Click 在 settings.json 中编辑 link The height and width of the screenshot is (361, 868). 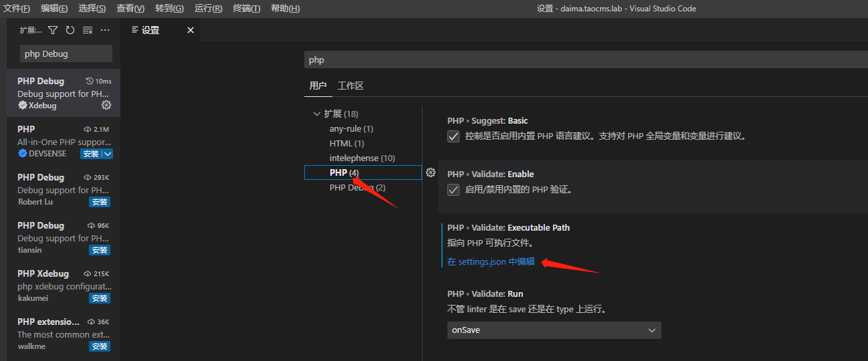[x=491, y=261]
